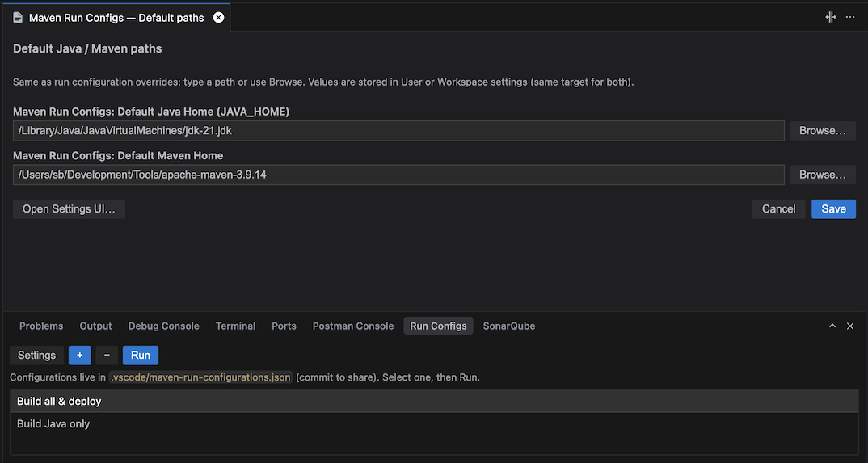Focus the Default Java Home input field

coord(398,131)
